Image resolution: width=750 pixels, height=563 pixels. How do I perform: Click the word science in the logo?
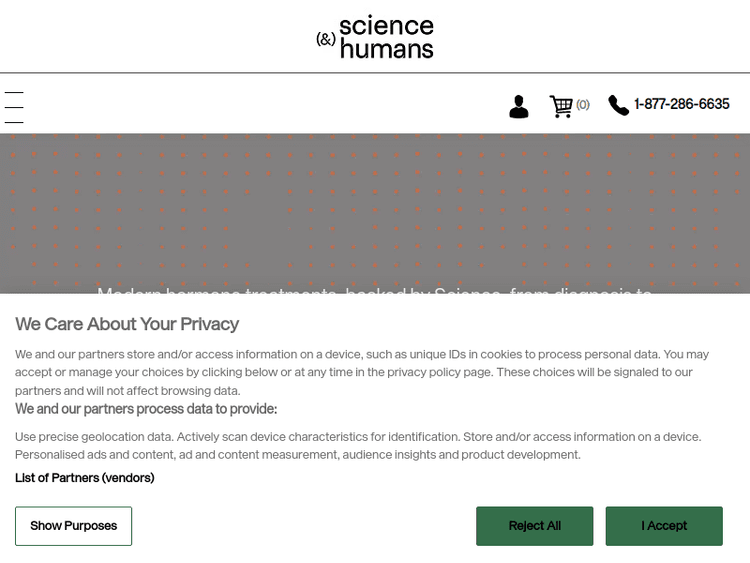[x=386, y=25]
